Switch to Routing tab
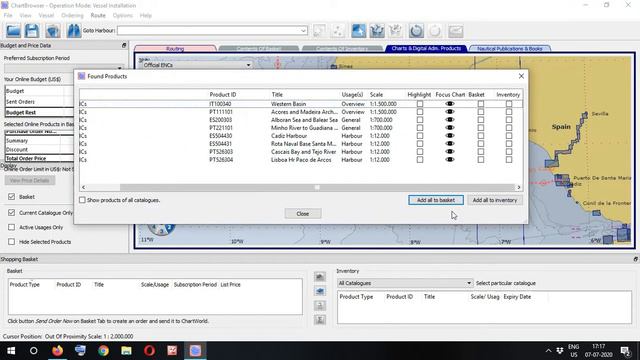The width and height of the screenshot is (640, 360). (x=175, y=49)
